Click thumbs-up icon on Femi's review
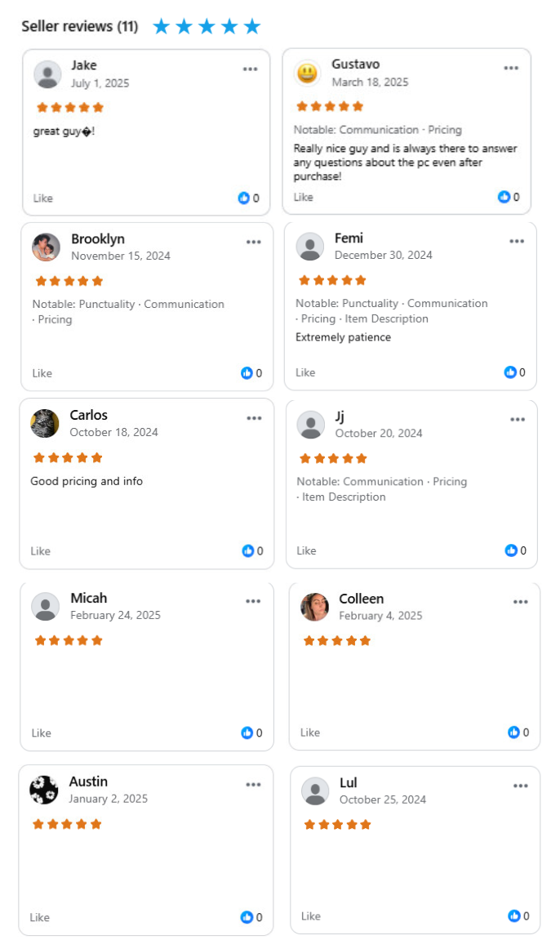This screenshot has width=560, height=949. [x=510, y=372]
